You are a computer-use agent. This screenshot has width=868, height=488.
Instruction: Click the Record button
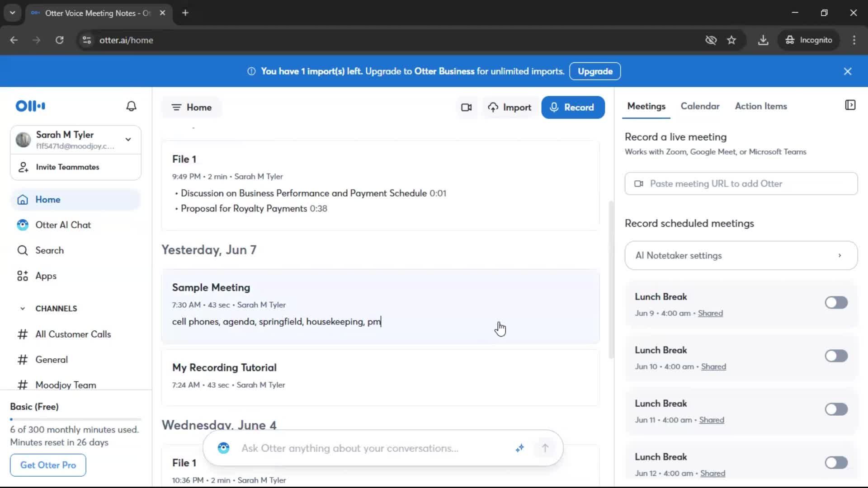573,108
